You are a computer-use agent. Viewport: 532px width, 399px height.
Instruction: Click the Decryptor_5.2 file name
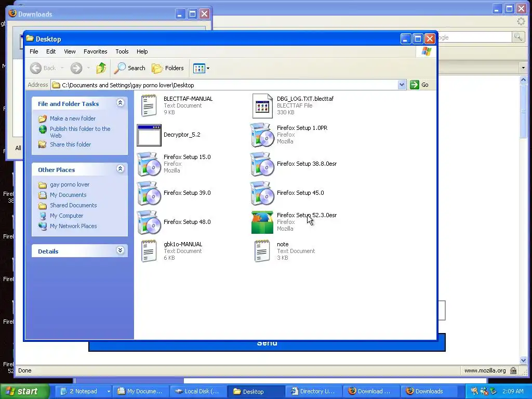click(x=182, y=135)
